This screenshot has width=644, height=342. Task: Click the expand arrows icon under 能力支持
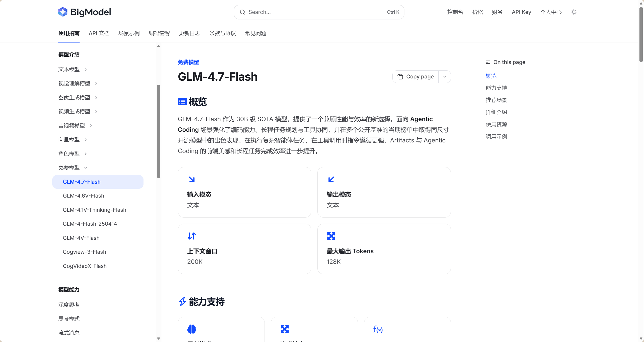285,329
